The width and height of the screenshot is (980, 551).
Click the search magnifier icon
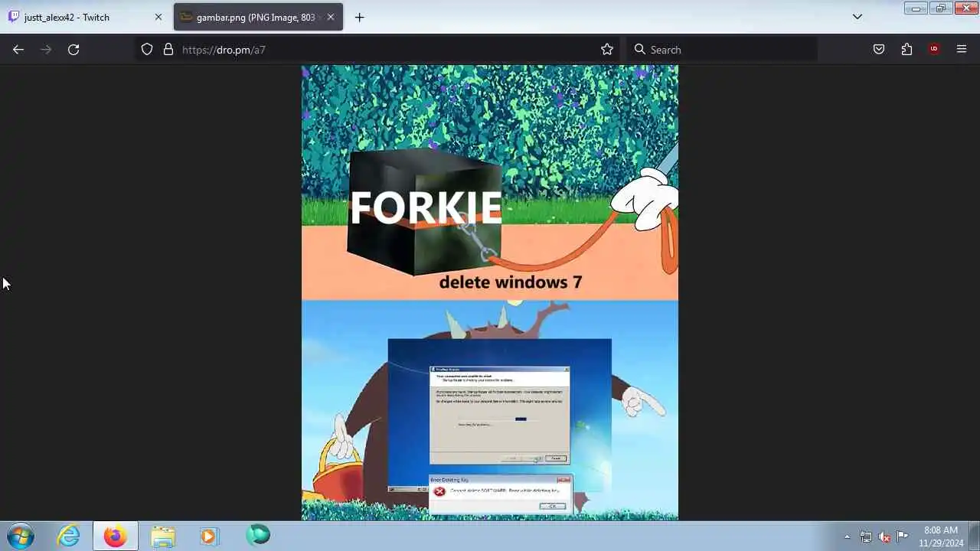[x=640, y=50]
